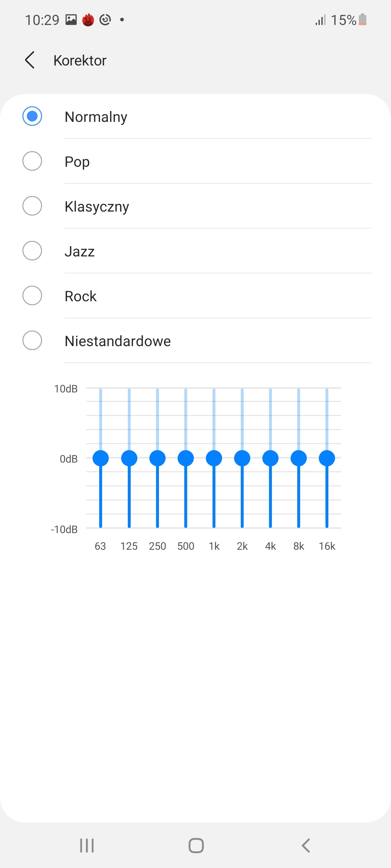Tap the back arrow next to Korektor
Viewport: 391px width, 868px height.
click(30, 60)
